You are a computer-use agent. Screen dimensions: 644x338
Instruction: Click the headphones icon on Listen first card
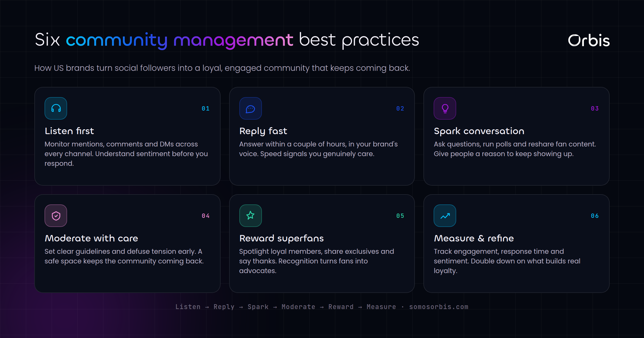pyautogui.click(x=56, y=108)
